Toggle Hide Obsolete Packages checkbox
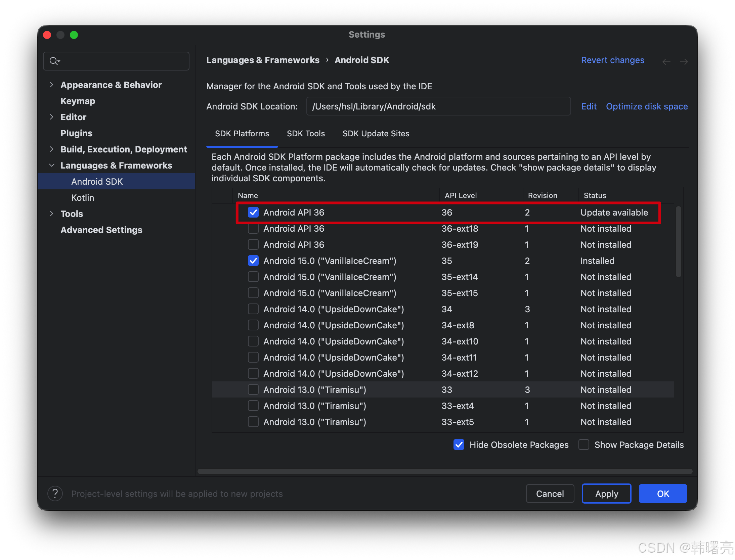The image size is (735, 560). coord(459,445)
